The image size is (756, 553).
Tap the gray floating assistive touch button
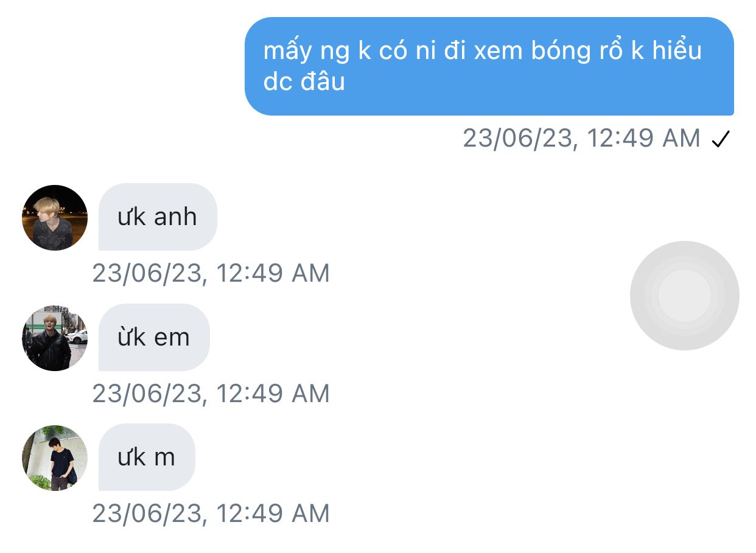tap(684, 296)
